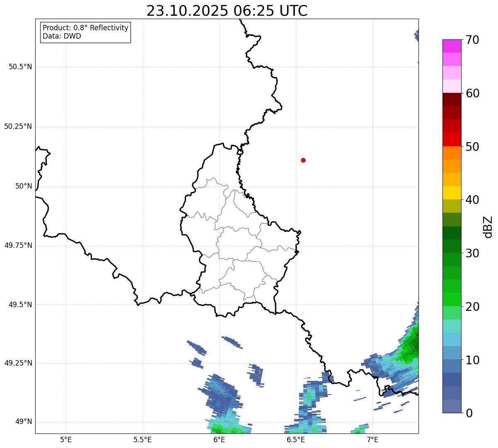Click the colorbar tick value "10"
The height and width of the screenshot is (448, 498).
click(x=472, y=360)
